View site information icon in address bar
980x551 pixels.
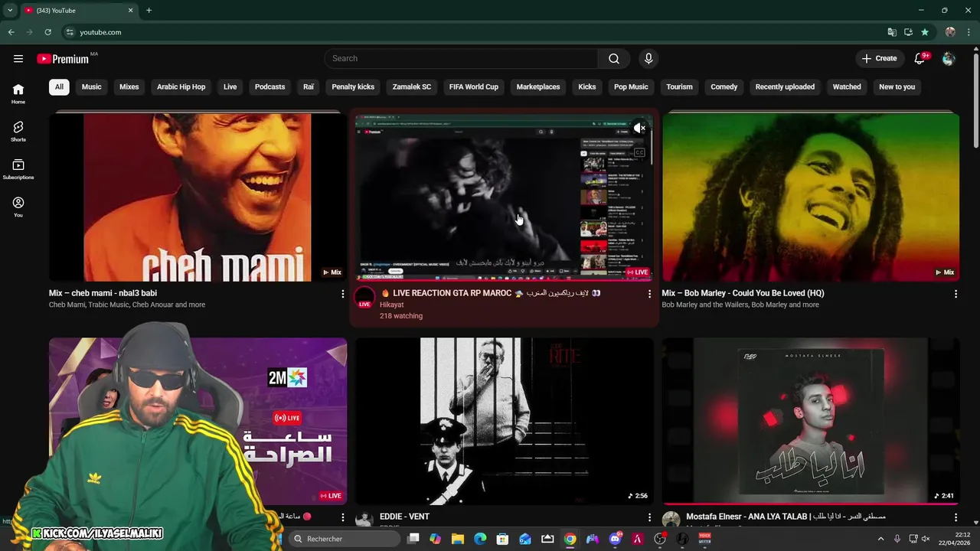click(70, 32)
